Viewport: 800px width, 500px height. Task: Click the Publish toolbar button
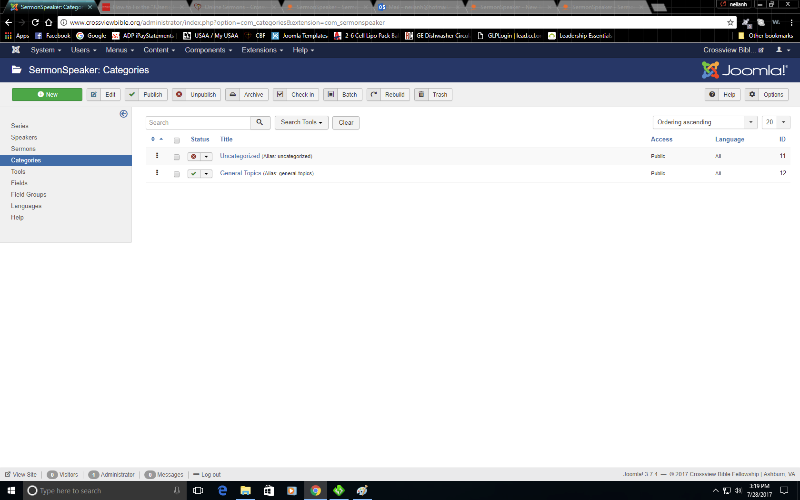pos(146,94)
